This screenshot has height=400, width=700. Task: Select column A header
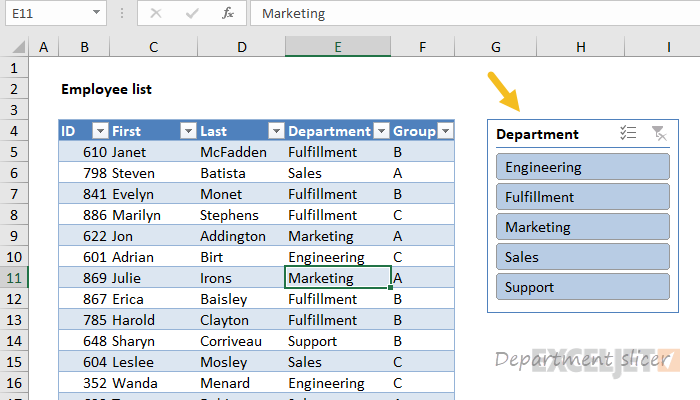[x=43, y=47]
